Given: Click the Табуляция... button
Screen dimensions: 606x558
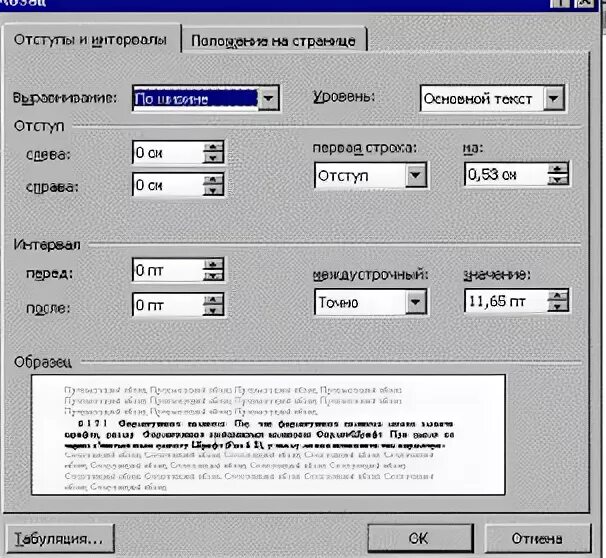Looking at the screenshot, I should point(60,538).
